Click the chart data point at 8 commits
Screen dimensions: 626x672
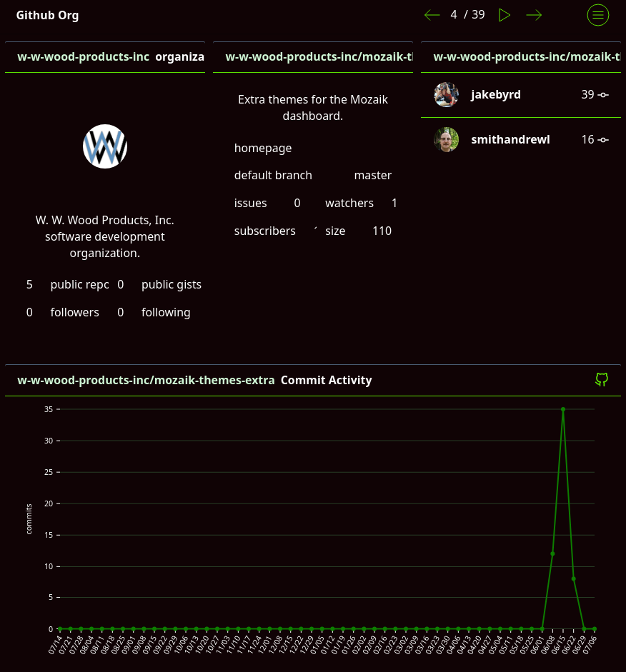click(x=574, y=578)
